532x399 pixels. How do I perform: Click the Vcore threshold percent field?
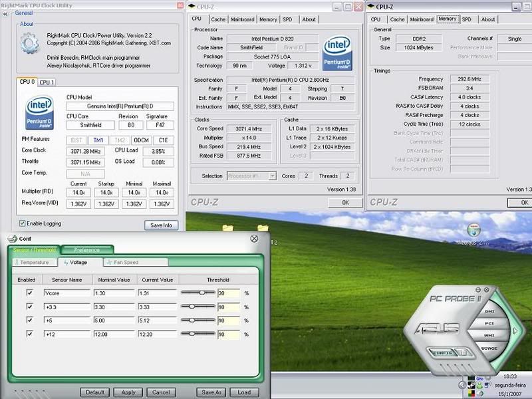(228, 293)
